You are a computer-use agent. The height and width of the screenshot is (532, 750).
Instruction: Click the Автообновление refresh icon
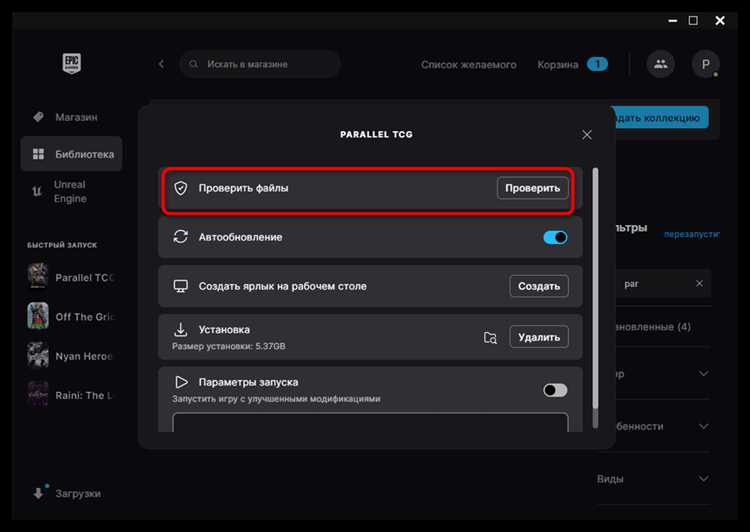(x=180, y=237)
